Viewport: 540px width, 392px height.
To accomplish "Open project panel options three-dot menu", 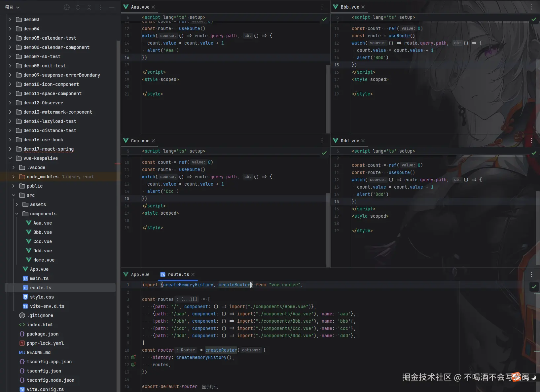I will pyautogui.click(x=100, y=7).
